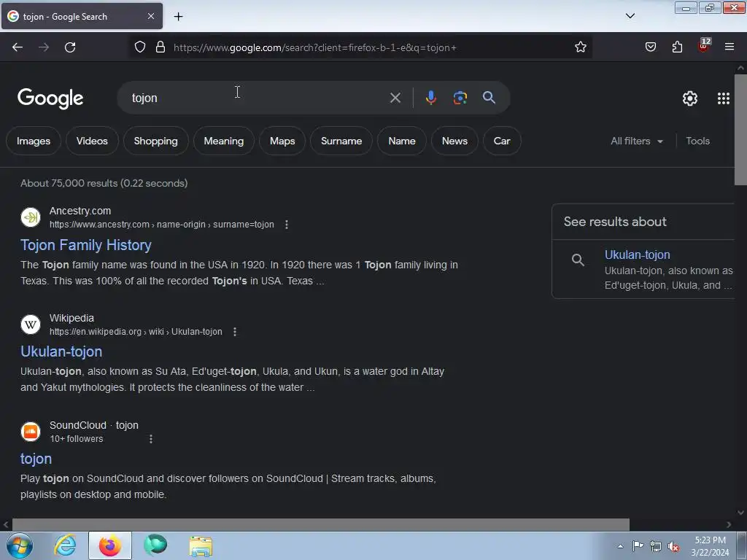747x560 pixels.
Task: Click the vertical scrollbar thumb
Action: pyautogui.click(x=740, y=129)
